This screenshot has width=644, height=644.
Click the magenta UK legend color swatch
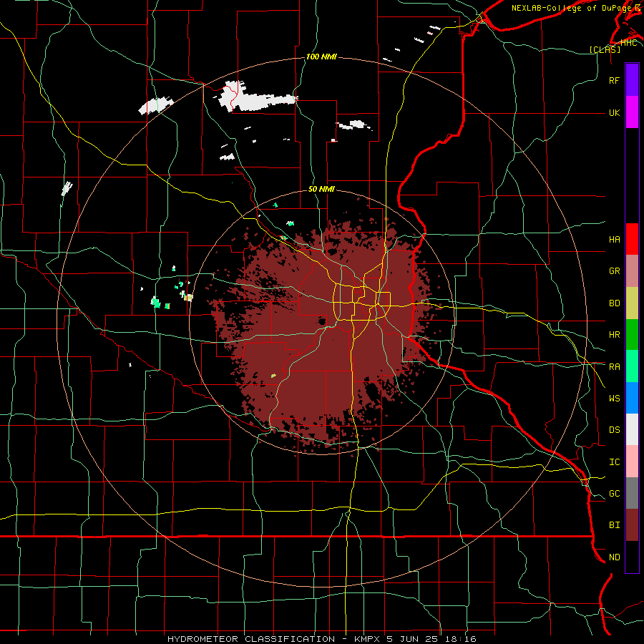click(632, 112)
